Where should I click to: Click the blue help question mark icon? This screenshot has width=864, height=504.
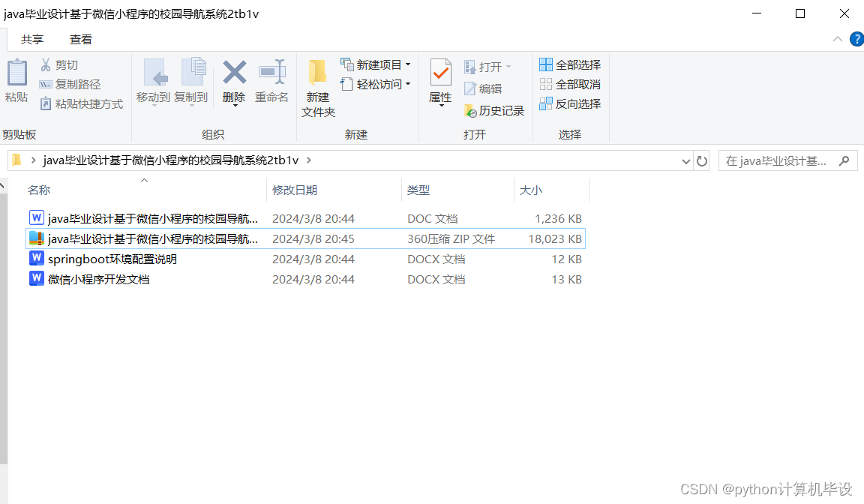pos(856,39)
